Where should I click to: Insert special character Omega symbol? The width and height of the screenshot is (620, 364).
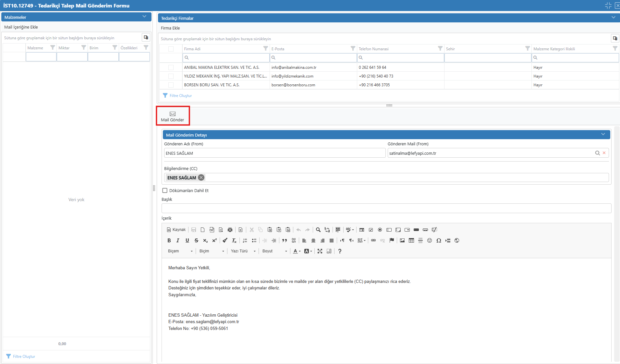pos(439,240)
